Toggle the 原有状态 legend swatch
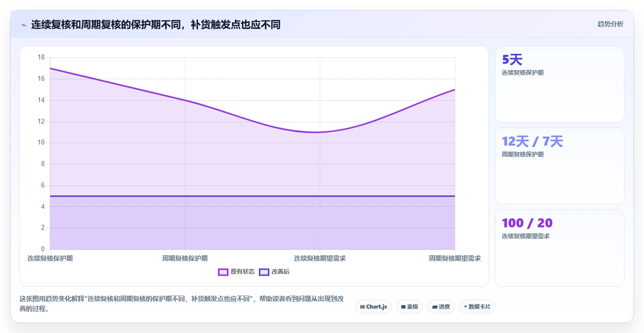 [x=223, y=272]
